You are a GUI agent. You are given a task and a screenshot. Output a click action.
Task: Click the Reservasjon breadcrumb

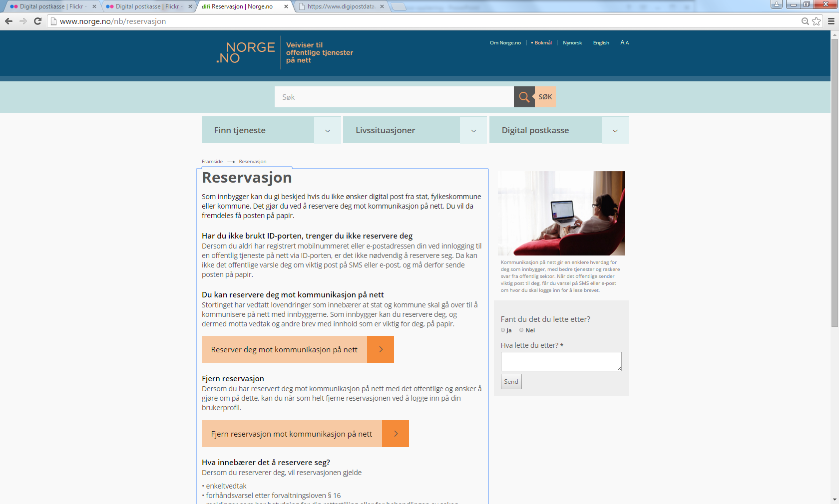coord(252,162)
